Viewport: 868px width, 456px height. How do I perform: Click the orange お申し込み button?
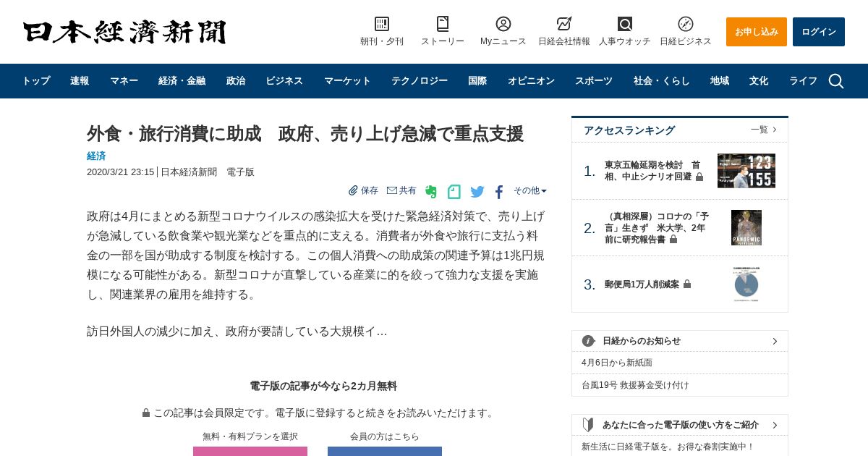coord(757,32)
